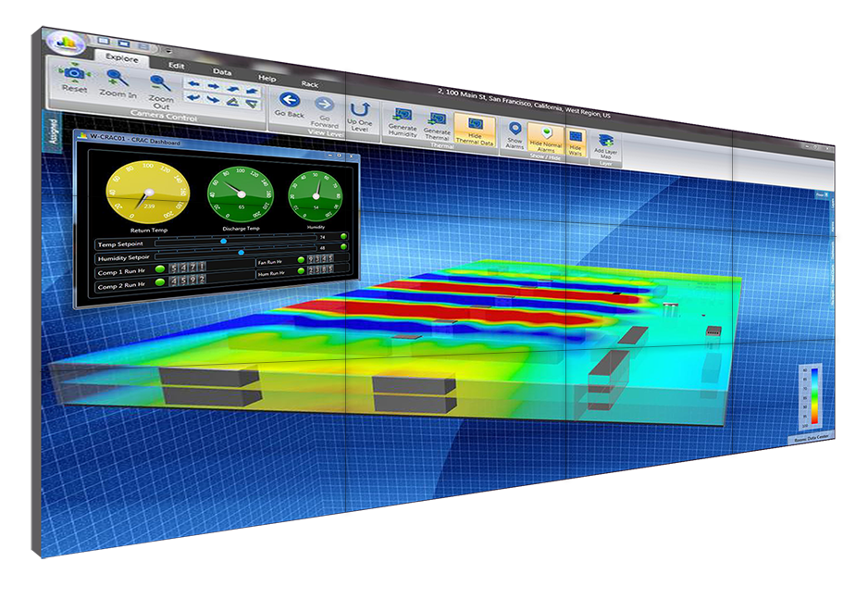Click the Humidity Setpoint slider handle

click(241, 253)
